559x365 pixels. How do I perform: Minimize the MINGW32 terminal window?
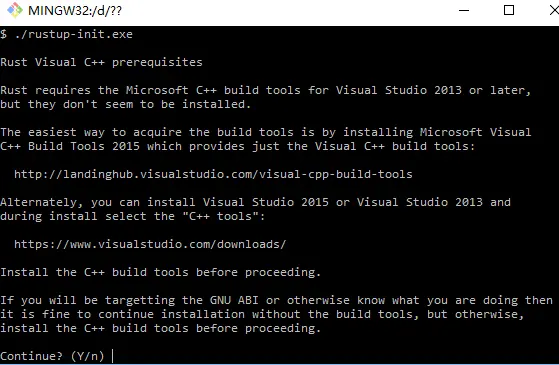[463, 10]
